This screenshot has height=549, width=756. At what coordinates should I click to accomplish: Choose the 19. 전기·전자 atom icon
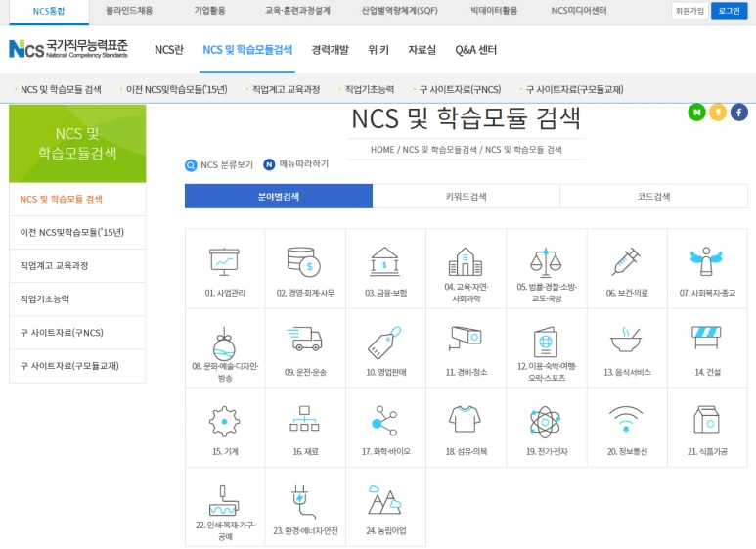(x=546, y=422)
